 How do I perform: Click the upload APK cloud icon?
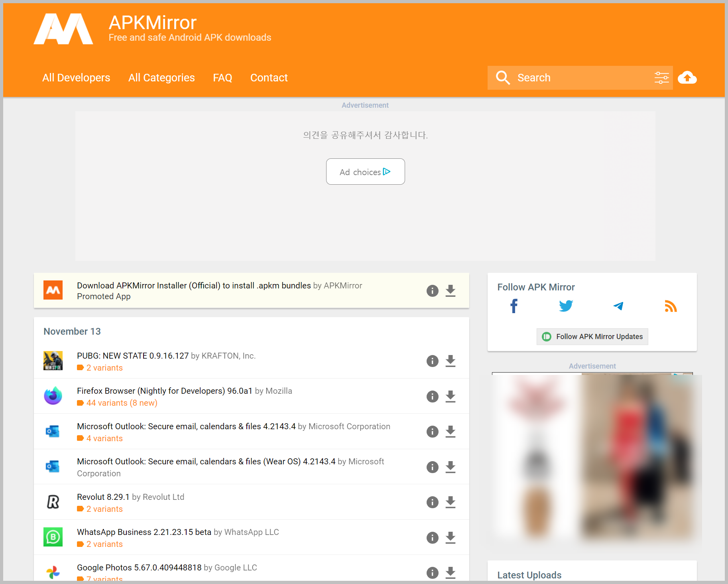(x=687, y=78)
